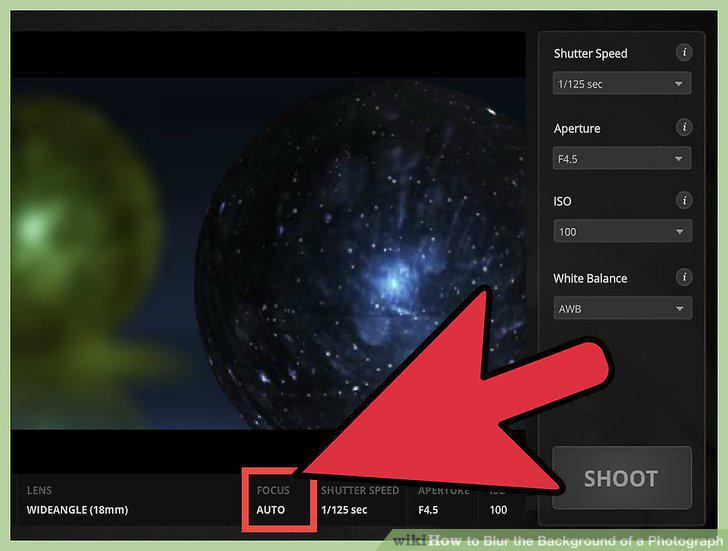Screen dimensions: 728x551
Task: Expand the ISO 100 dropdown
Action: (623, 231)
